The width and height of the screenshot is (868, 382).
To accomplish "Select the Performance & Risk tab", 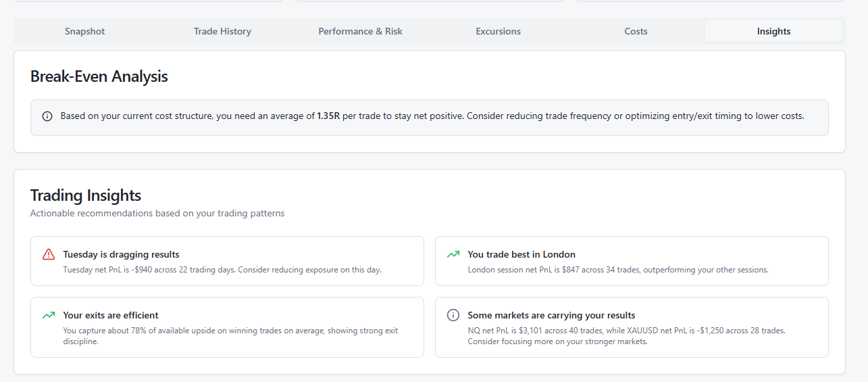I will 360,31.
